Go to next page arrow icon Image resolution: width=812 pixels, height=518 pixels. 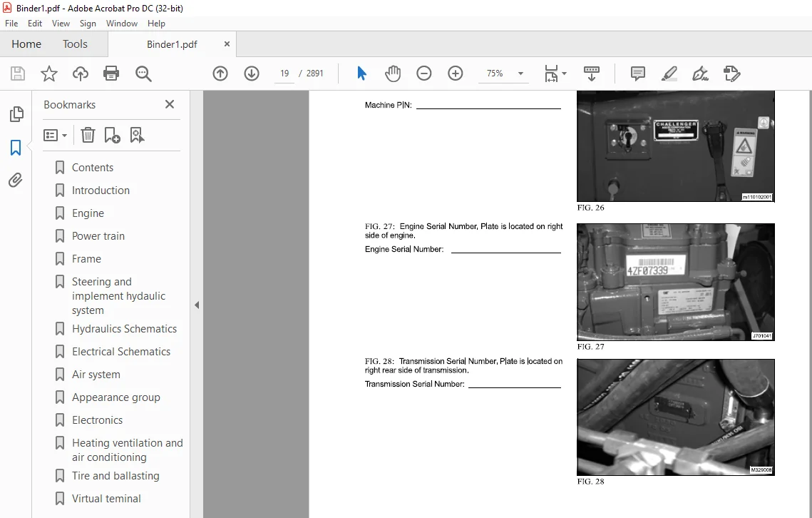point(252,73)
